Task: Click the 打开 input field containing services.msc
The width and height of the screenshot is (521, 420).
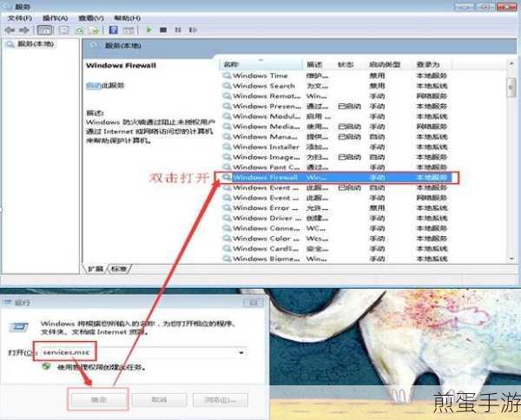Action: point(142,352)
